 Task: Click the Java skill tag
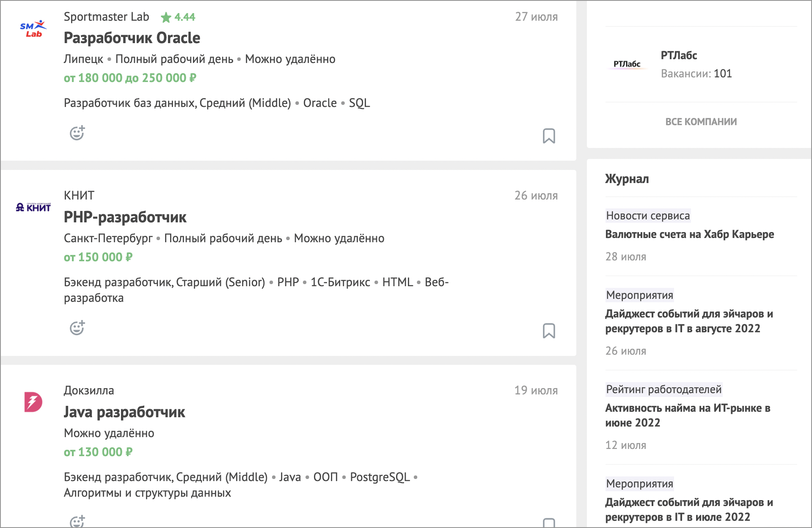click(290, 477)
